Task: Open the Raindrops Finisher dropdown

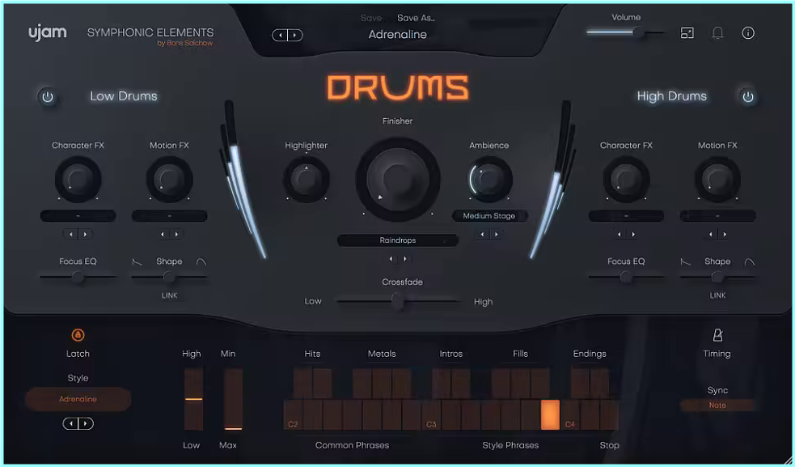Action: click(x=398, y=240)
